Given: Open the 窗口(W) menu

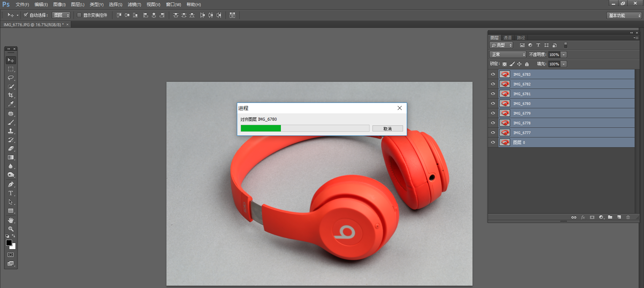Looking at the screenshot, I should coord(174,4).
